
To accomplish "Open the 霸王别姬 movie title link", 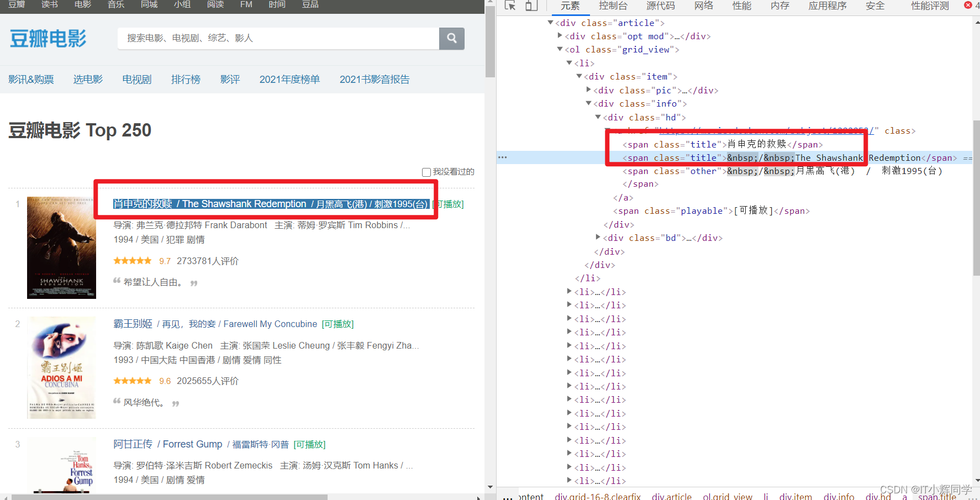I will (215, 324).
